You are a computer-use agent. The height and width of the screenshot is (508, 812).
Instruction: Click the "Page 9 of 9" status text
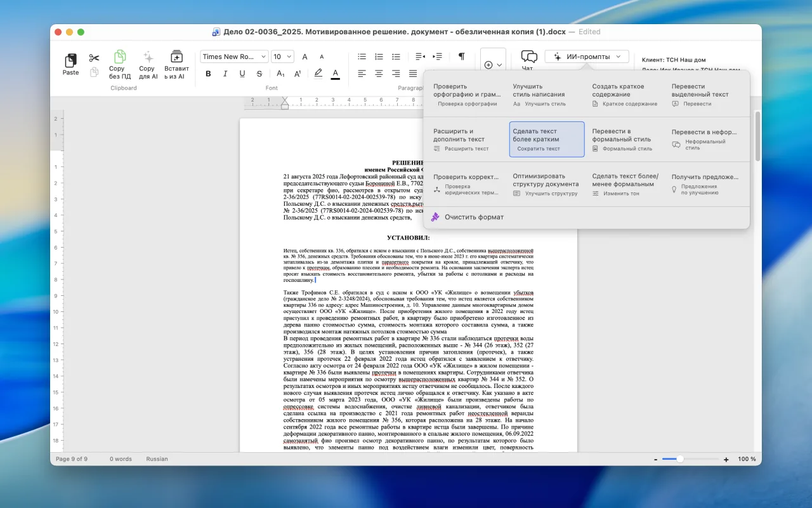(x=72, y=459)
